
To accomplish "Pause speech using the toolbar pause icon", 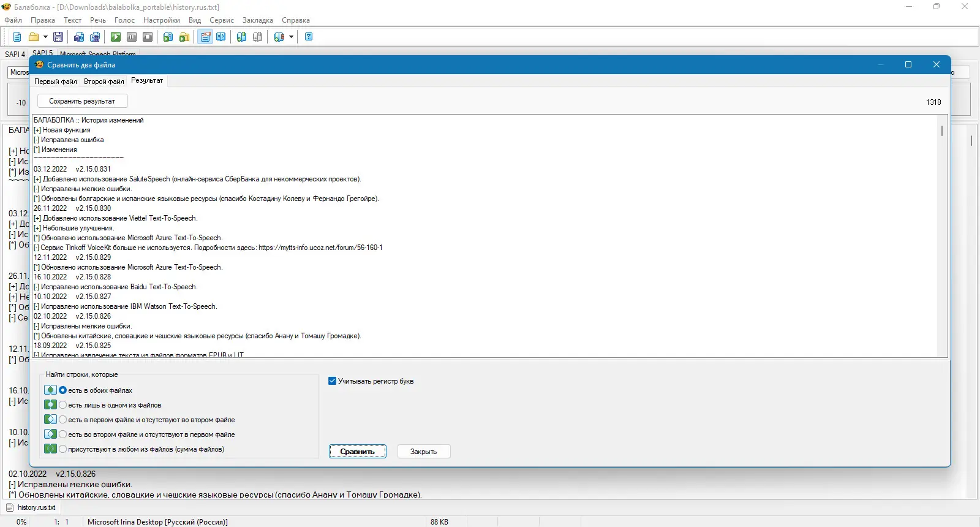I will [x=132, y=37].
